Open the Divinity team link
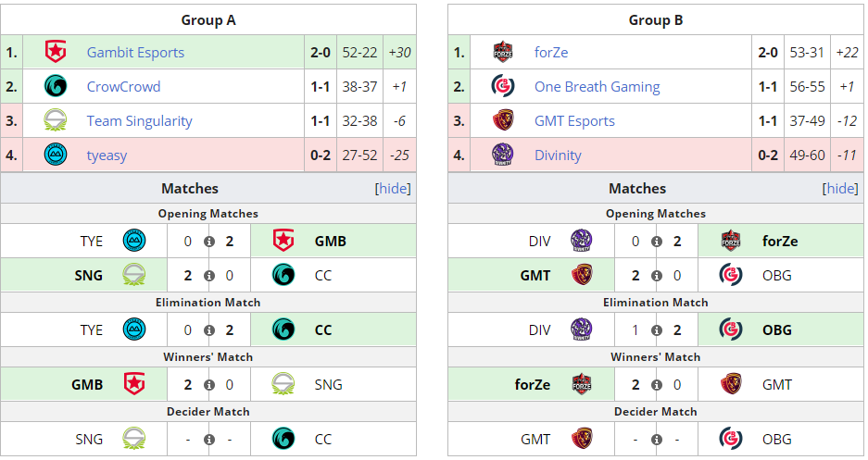This screenshot has width=868, height=460. coord(558,155)
